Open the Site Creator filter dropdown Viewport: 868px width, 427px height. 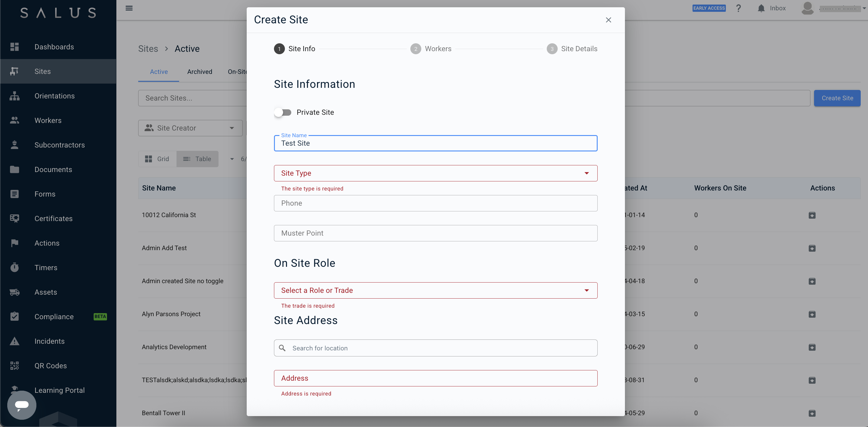(190, 128)
